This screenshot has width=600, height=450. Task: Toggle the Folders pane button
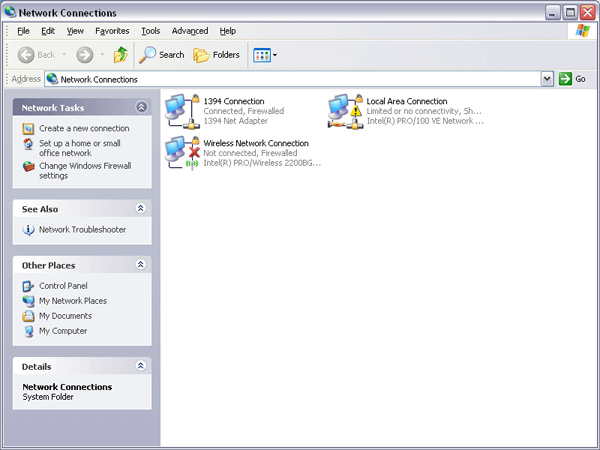pyautogui.click(x=217, y=55)
